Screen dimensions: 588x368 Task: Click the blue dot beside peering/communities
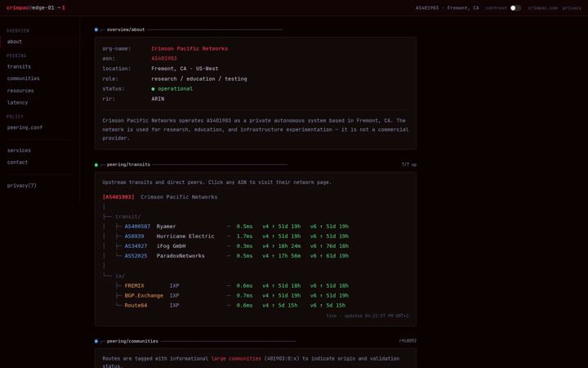[x=96, y=341]
